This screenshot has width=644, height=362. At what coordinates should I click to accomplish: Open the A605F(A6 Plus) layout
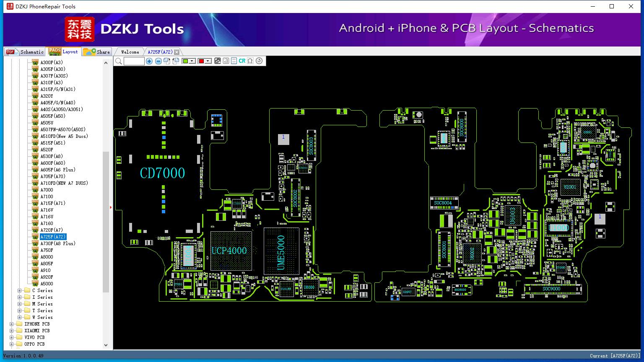(x=58, y=170)
